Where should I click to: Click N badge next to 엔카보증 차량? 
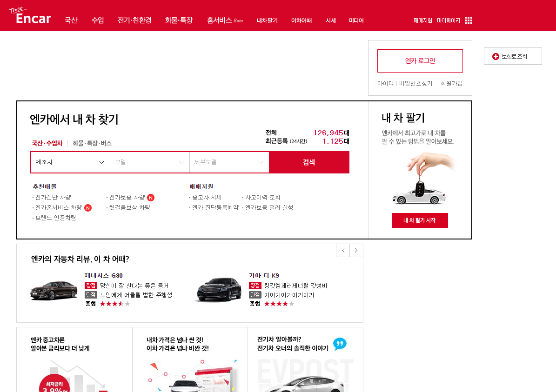tap(151, 198)
